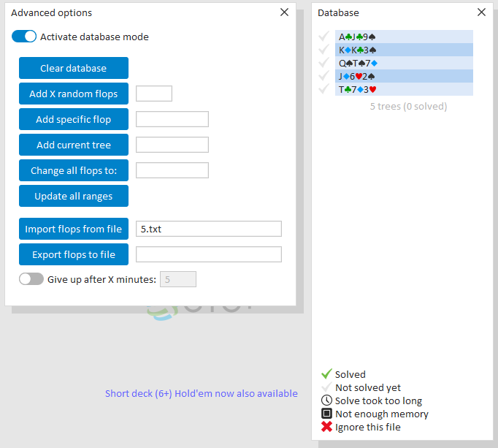Click the status checkmark beside K♦K♣3♠
This screenshot has height=448, width=498.
tap(324, 49)
